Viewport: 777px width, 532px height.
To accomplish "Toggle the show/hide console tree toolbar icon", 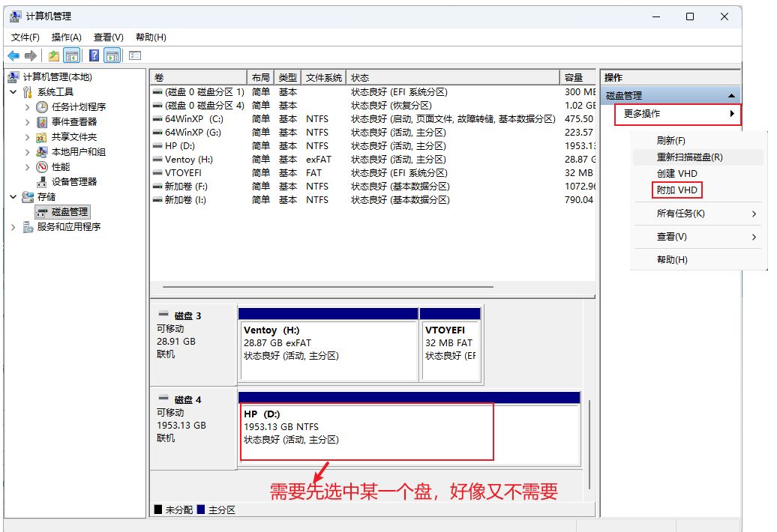I will tap(72, 55).
